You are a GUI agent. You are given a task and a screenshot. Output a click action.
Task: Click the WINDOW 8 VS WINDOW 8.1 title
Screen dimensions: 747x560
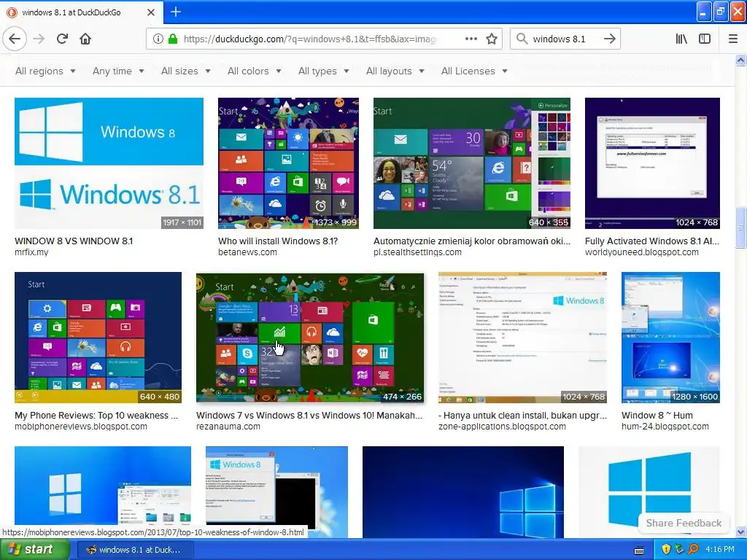[74, 241]
